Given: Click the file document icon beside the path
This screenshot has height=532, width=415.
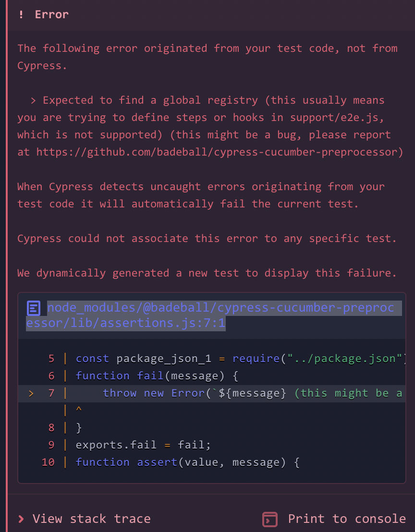Looking at the screenshot, I should 33,308.
